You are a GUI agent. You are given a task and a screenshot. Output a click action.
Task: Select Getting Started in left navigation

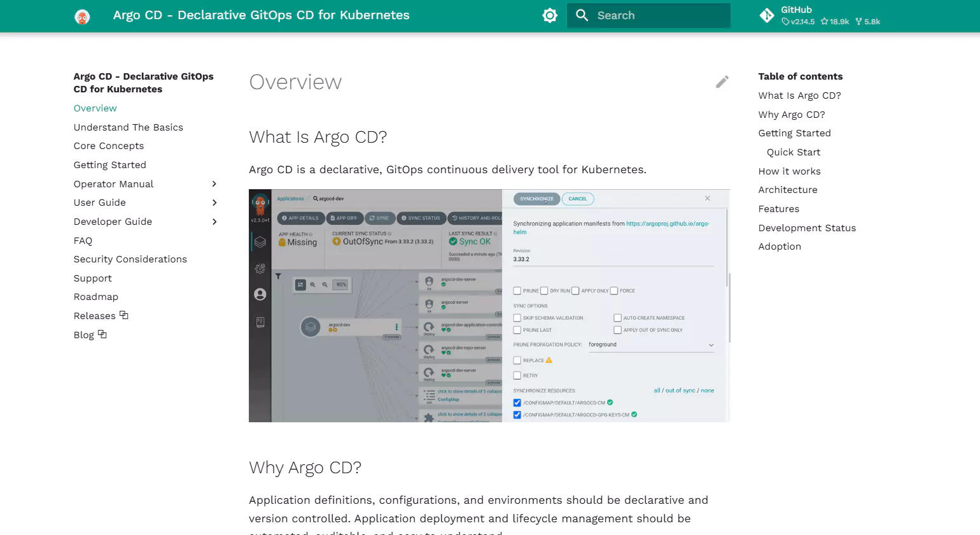110,165
